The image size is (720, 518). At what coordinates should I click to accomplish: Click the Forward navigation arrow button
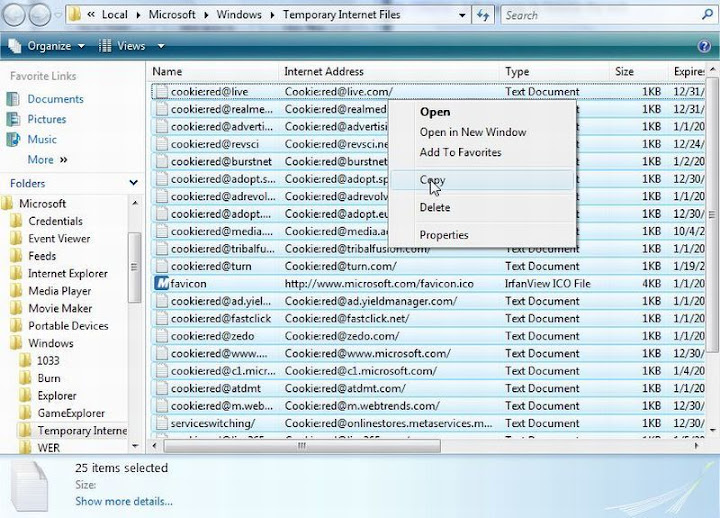[x=40, y=15]
